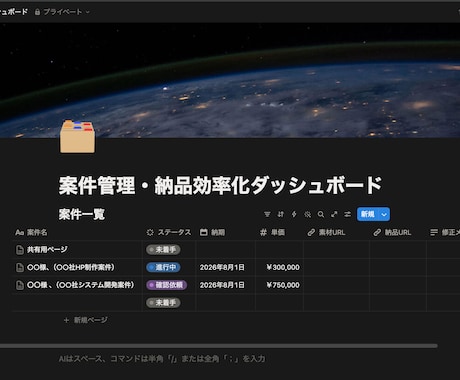The width and height of the screenshot is (460, 380).
Task: Click the status icon of ステータス column
Action: click(x=150, y=232)
